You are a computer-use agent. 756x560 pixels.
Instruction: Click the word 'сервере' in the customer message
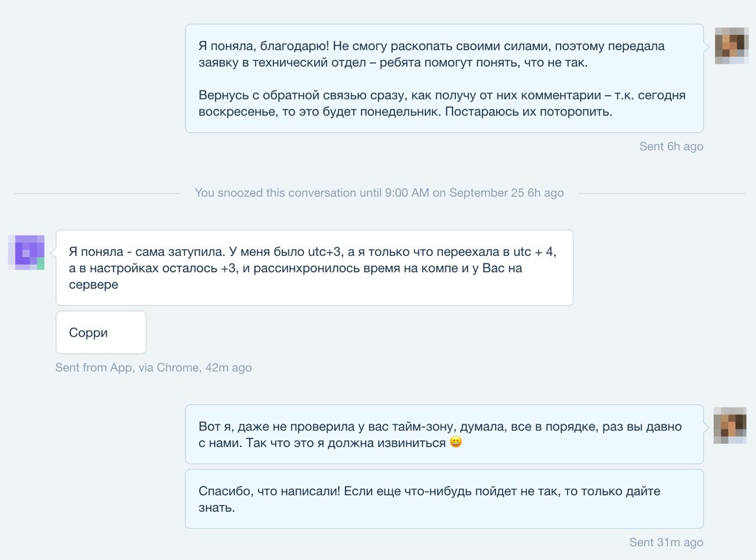(93, 284)
